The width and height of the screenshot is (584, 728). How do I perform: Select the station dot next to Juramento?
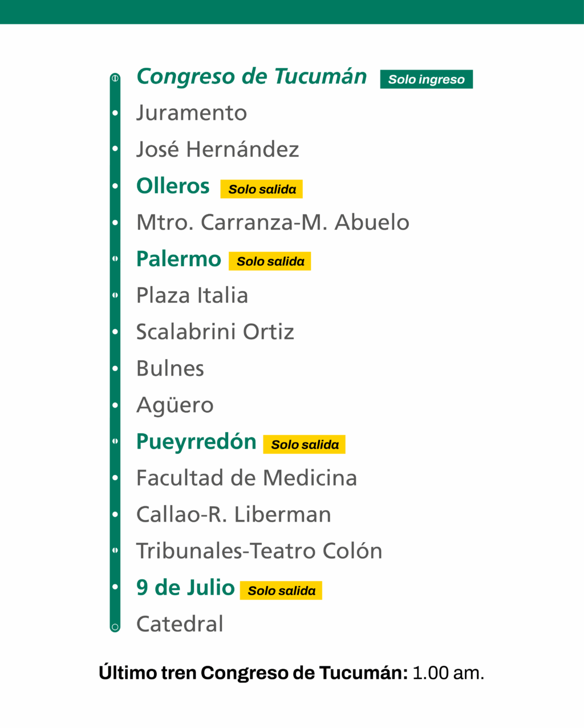115,113
